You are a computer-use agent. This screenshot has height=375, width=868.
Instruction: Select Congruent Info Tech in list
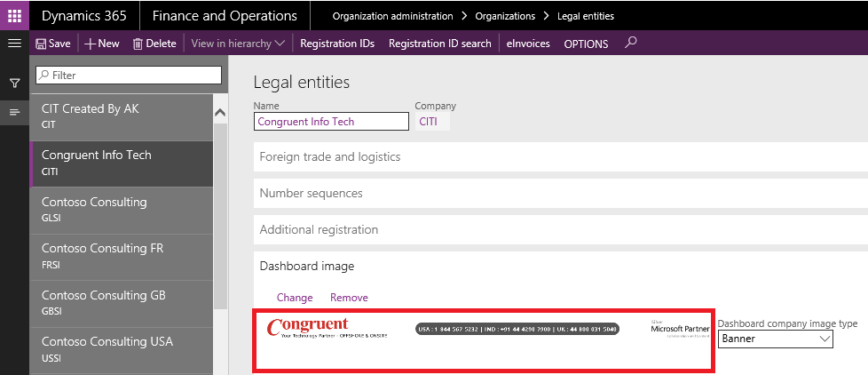coord(122,164)
